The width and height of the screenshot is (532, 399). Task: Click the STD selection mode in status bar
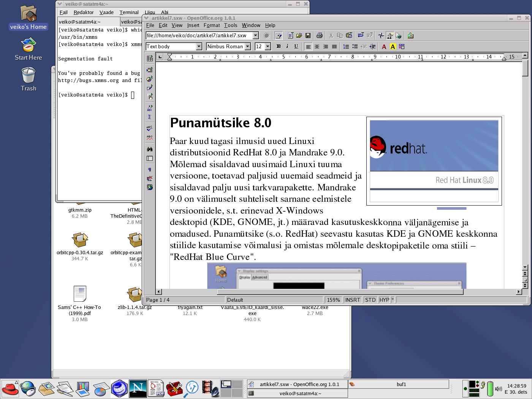tap(370, 300)
